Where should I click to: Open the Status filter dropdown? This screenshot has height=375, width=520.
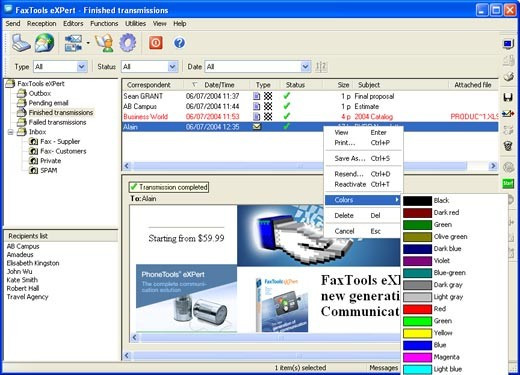[172, 67]
